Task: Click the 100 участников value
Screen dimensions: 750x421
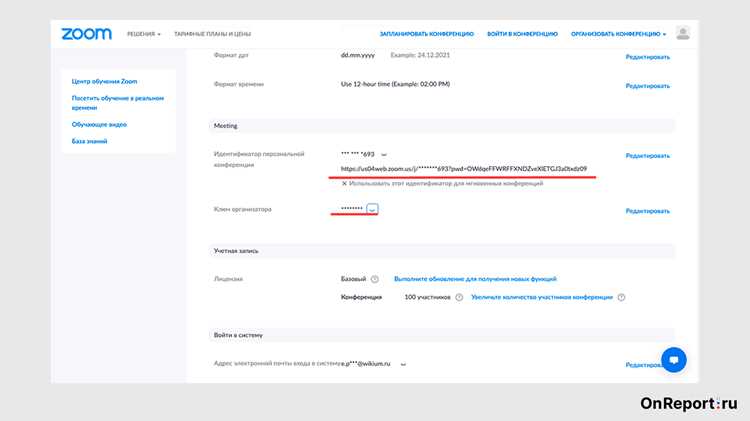Action: [x=427, y=297]
